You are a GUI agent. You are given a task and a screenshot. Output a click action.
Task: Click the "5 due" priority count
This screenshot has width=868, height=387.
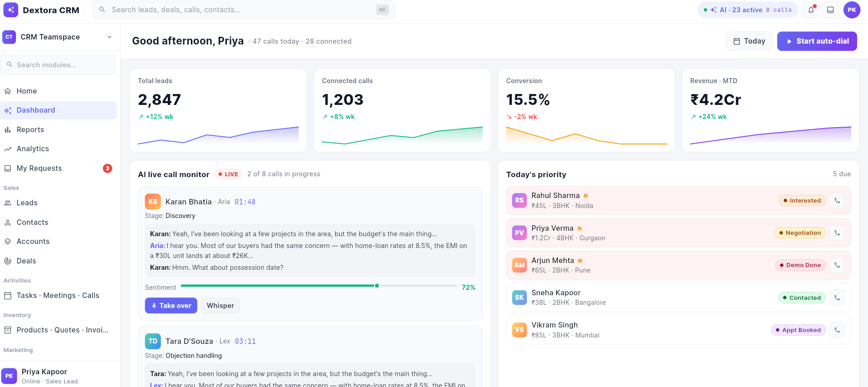(842, 174)
